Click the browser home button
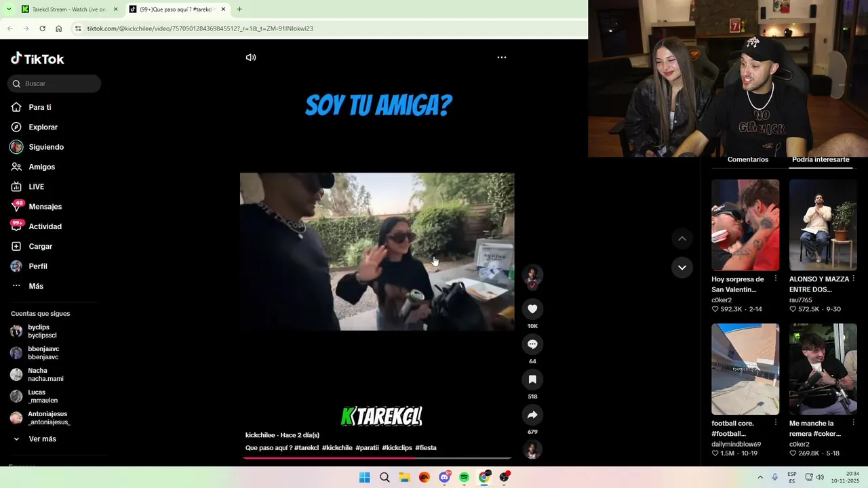Screen dimensions: 868x488 [59, 28]
